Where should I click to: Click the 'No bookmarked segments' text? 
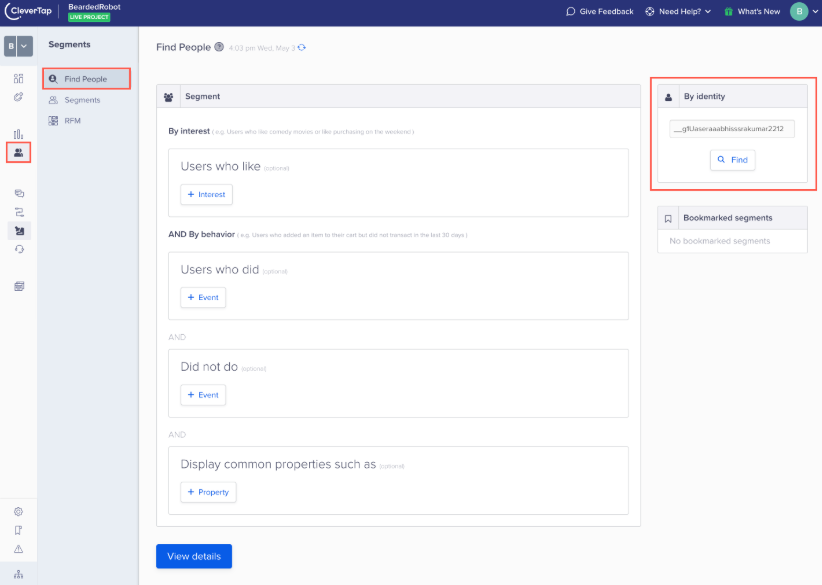(719, 241)
